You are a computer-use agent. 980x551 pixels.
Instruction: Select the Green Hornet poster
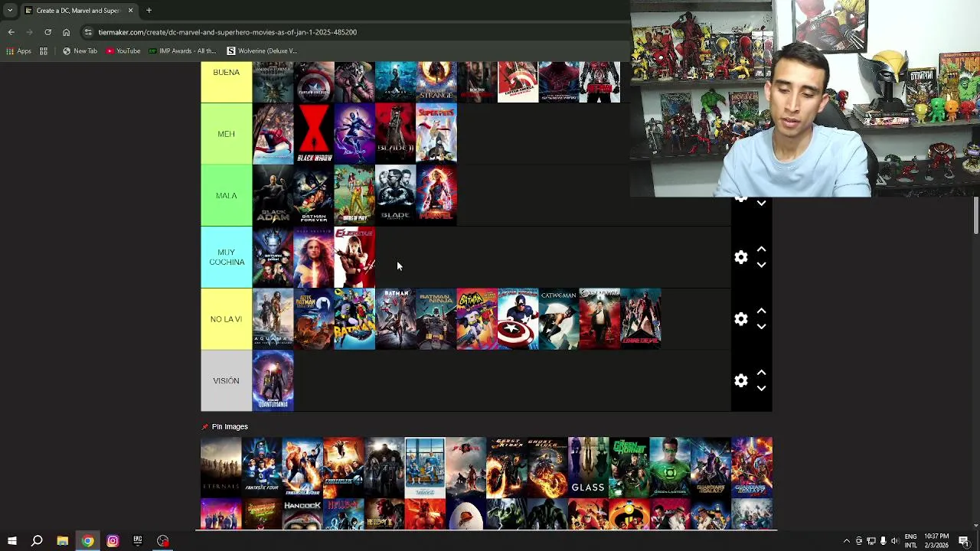coord(629,467)
